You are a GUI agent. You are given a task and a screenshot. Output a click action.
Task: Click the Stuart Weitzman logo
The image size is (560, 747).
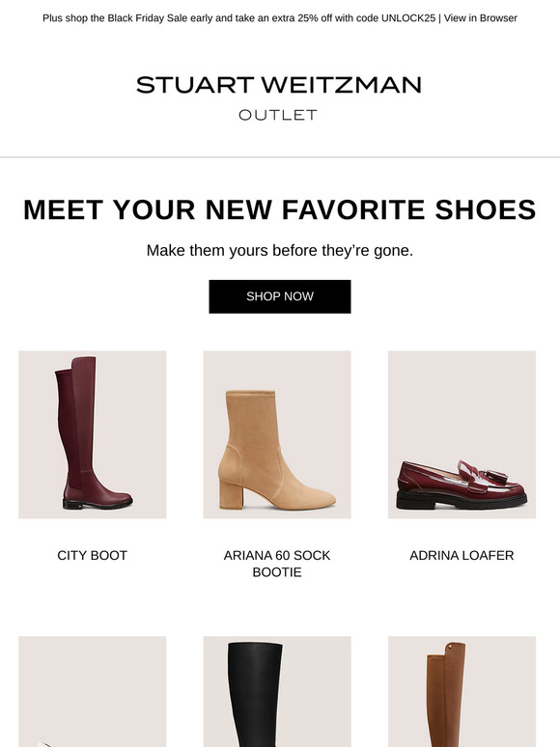click(279, 85)
